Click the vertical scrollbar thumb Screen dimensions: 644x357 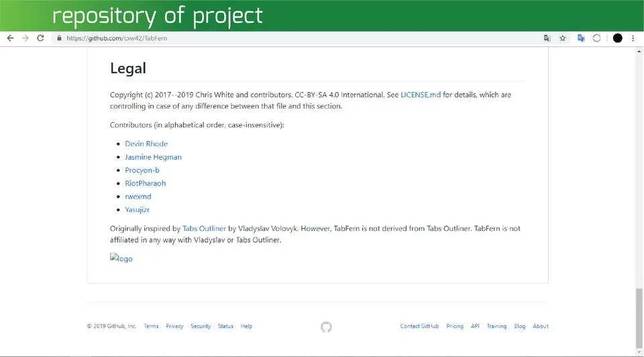639,318
